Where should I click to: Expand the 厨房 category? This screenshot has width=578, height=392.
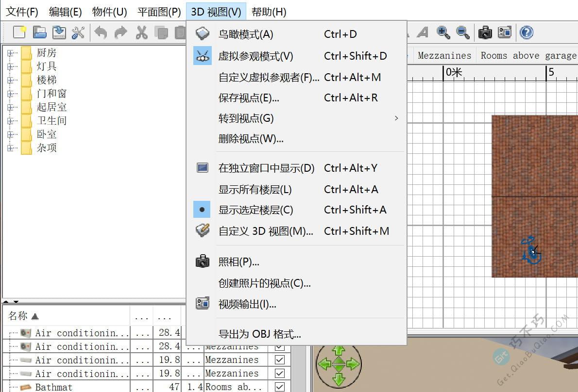pos(10,53)
